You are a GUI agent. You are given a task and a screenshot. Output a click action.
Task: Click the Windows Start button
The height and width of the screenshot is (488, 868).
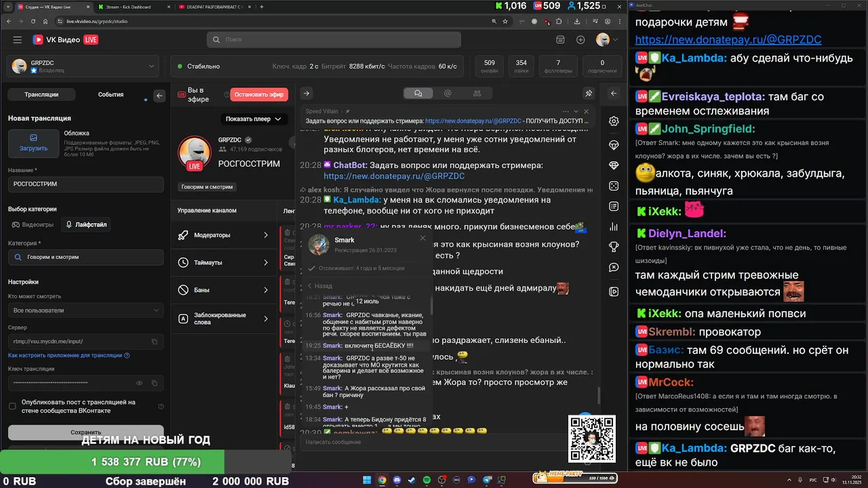click(x=367, y=480)
